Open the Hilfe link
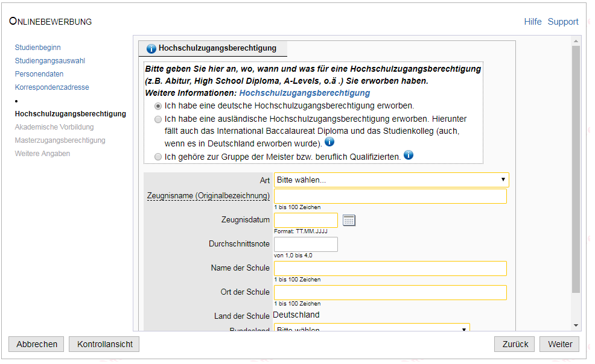Image resolution: width=595 pixels, height=364 pixels. [532, 22]
